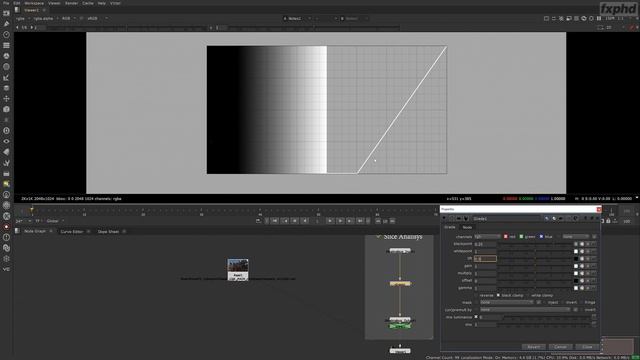This screenshot has height=360, width=640.
Task: Open color picker for blackpoint
Action: coord(582,244)
